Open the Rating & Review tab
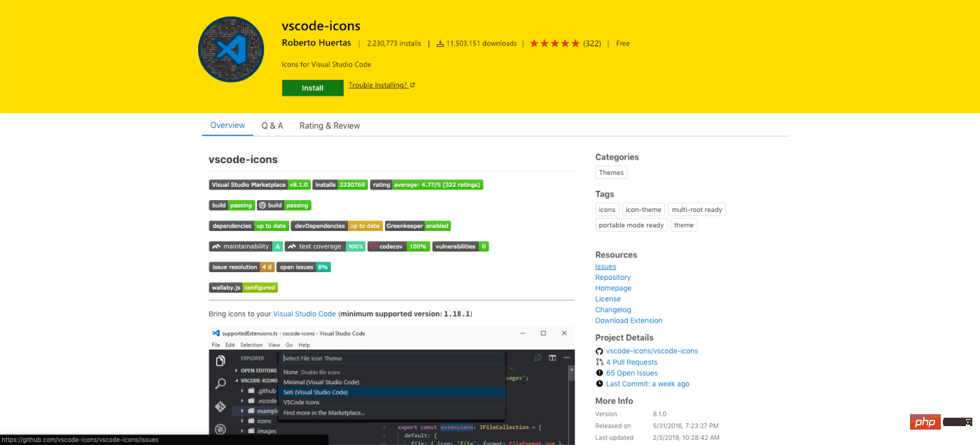This screenshot has width=980, height=445. coord(330,126)
